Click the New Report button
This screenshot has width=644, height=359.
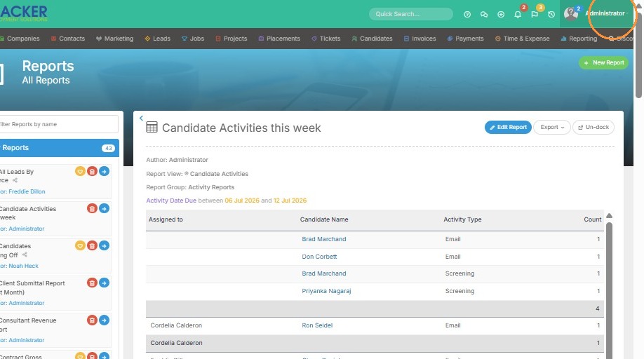point(603,63)
